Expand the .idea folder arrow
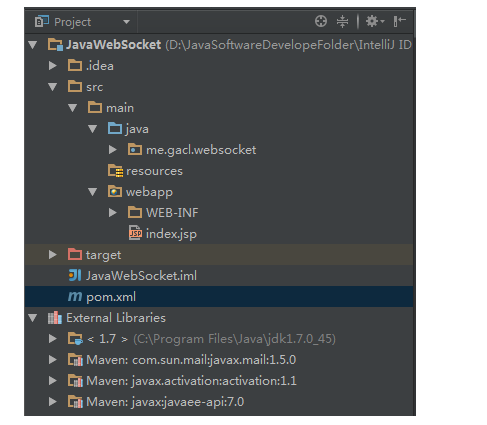 [53, 66]
